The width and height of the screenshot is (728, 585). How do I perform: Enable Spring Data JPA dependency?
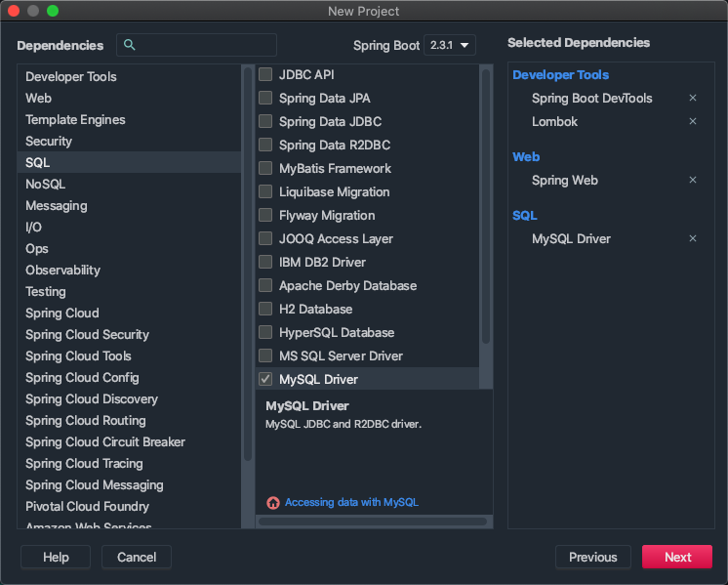[265, 98]
